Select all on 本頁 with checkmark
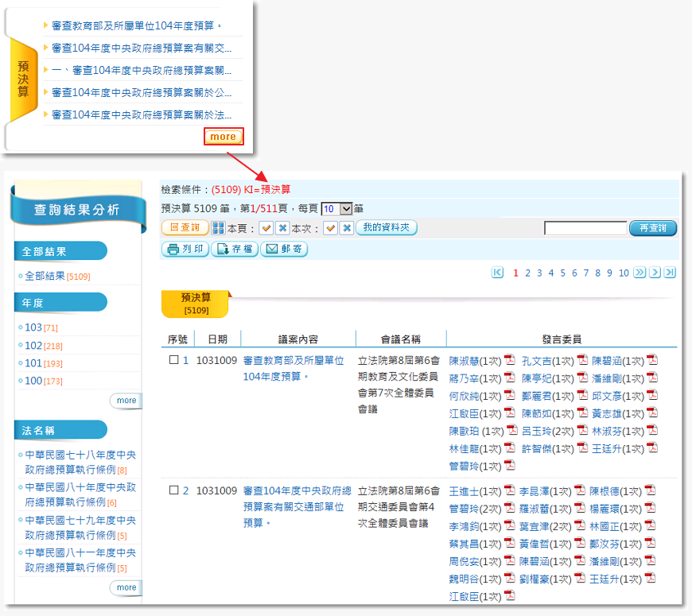 click(266, 228)
